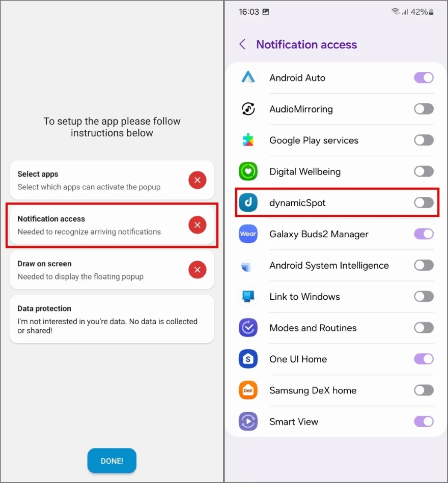Click the Samsung DeX home icon
This screenshot has height=483, width=448.
pyautogui.click(x=248, y=390)
